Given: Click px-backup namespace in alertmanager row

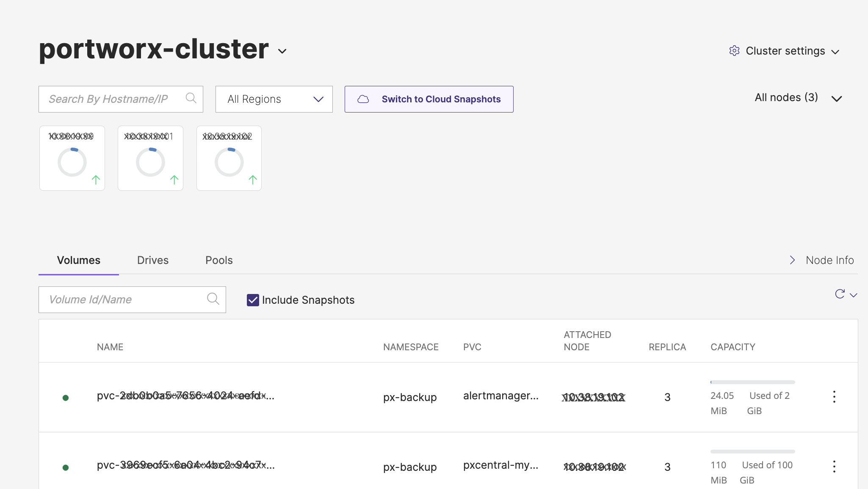Looking at the screenshot, I should point(410,397).
